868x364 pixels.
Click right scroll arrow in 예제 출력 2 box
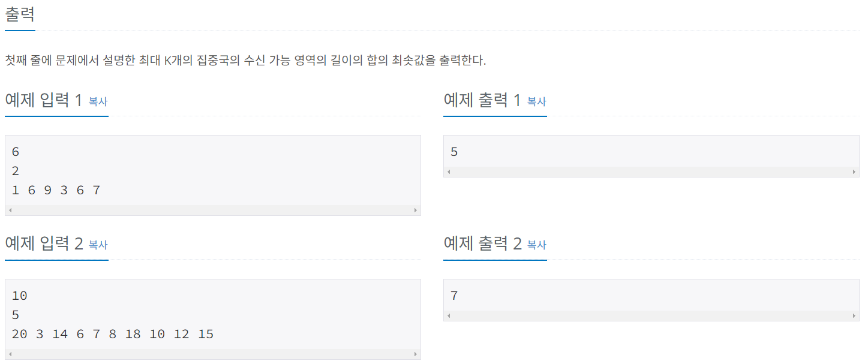(854, 316)
